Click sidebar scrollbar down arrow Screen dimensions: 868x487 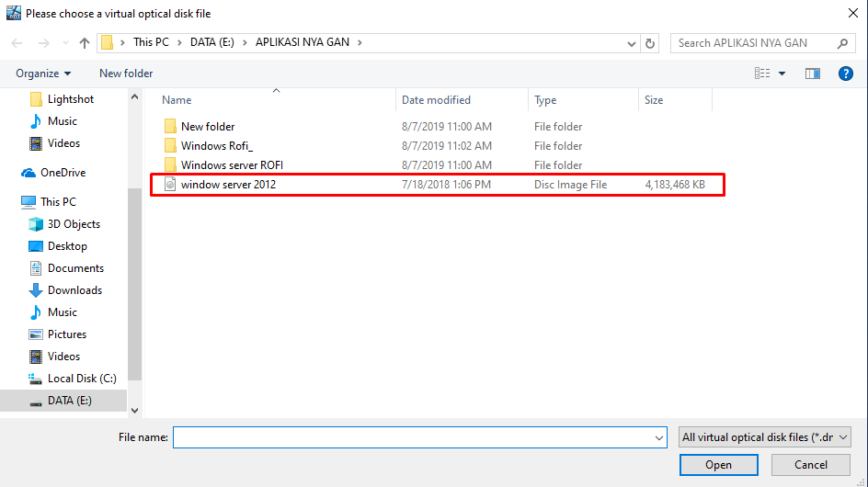pos(134,411)
